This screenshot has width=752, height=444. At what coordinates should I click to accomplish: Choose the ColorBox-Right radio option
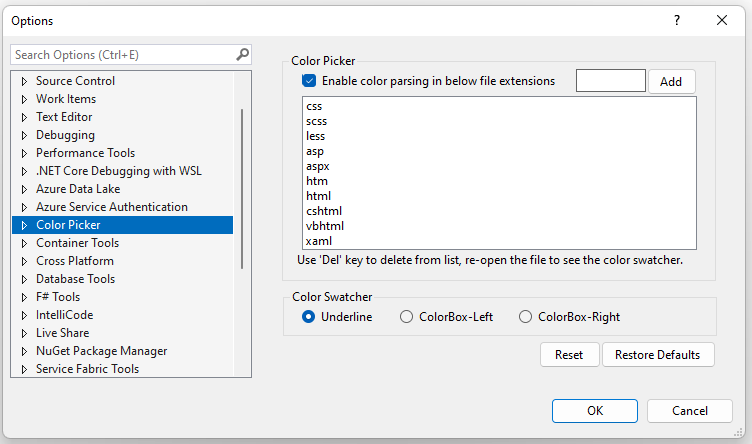[x=526, y=317]
